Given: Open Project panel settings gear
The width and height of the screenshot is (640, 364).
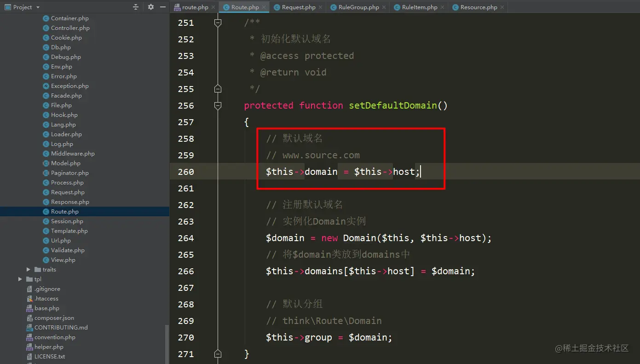Looking at the screenshot, I should pyautogui.click(x=151, y=7).
